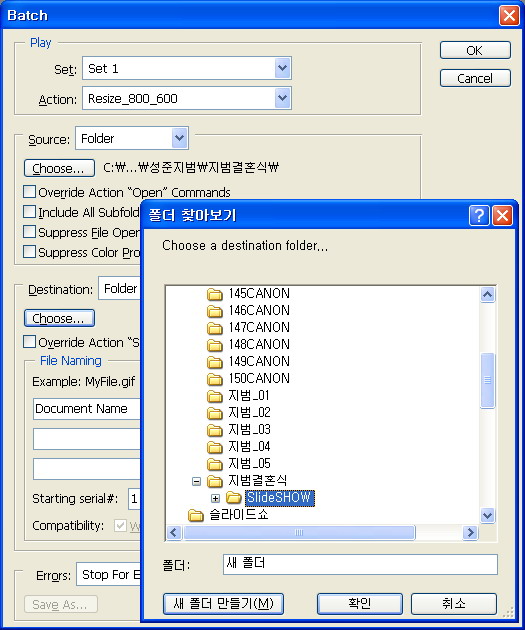Click the 지범_02 folder icon
525x630 pixels.
[x=214, y=413]
